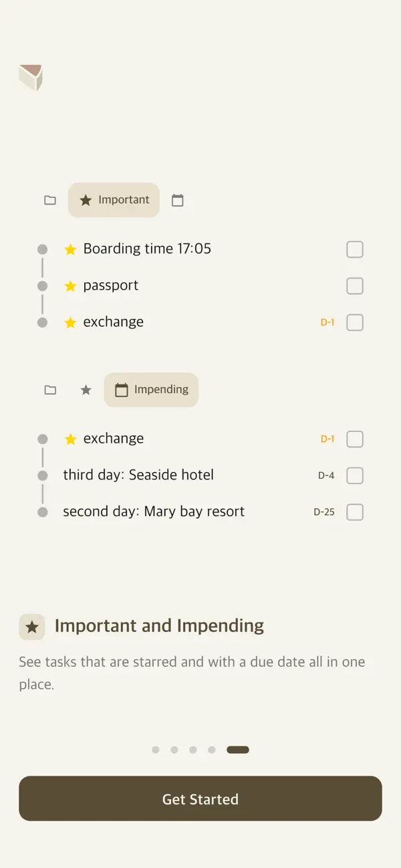This screenshot has height=868, width=401.
Task: Click the timeline dot beside the exchange task
Action: click(42, 322)
